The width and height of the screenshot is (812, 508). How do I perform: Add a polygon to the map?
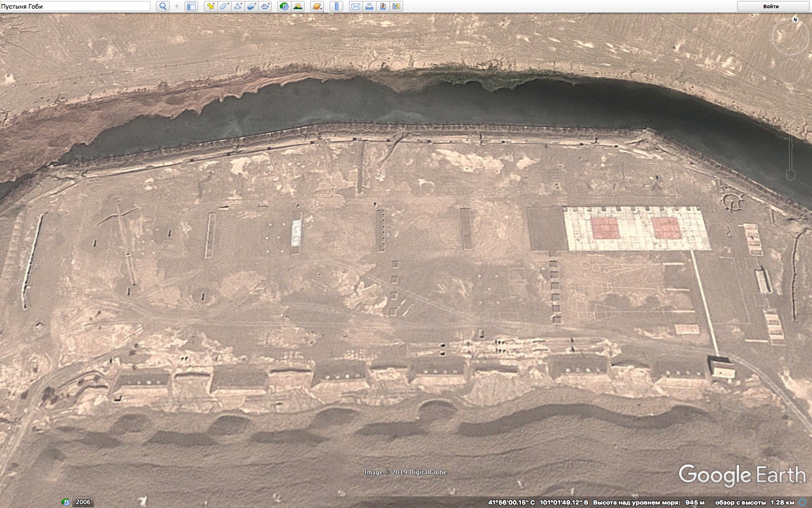coord(224,6)
